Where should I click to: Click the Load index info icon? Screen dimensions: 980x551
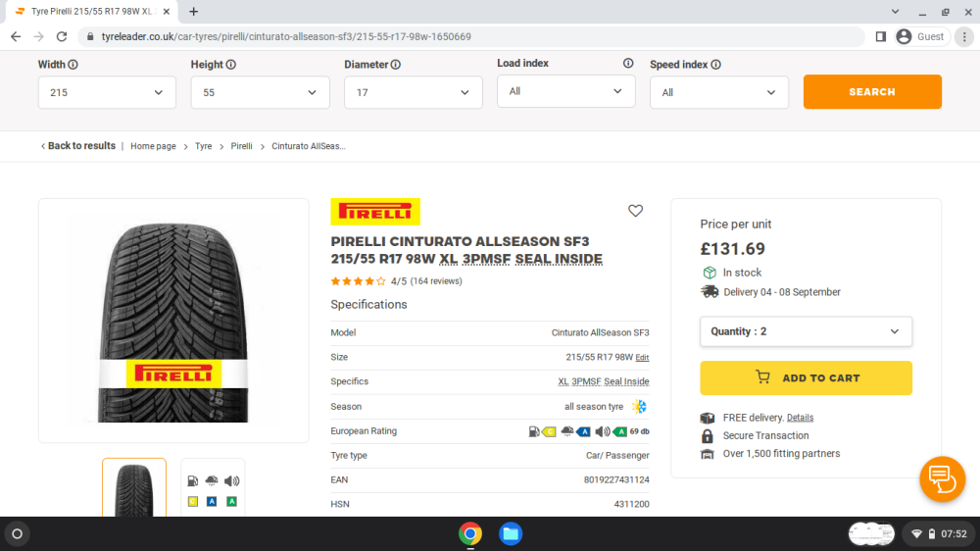click(x=628, y=63)
